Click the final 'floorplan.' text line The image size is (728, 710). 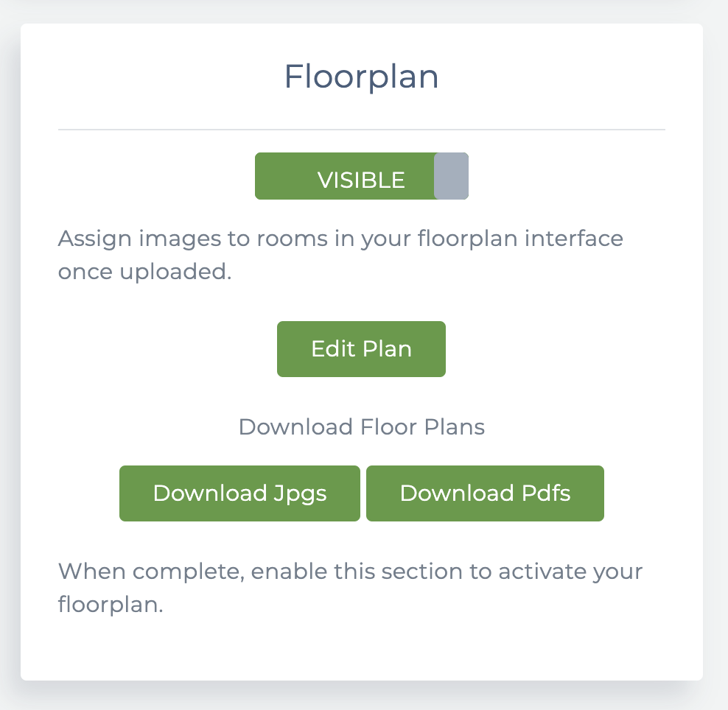[x=110, y=604]
